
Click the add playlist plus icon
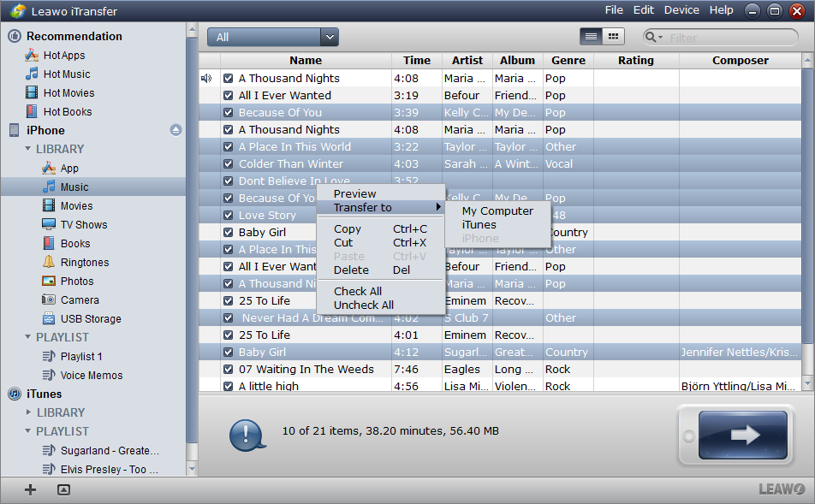(x=30, y=489)
